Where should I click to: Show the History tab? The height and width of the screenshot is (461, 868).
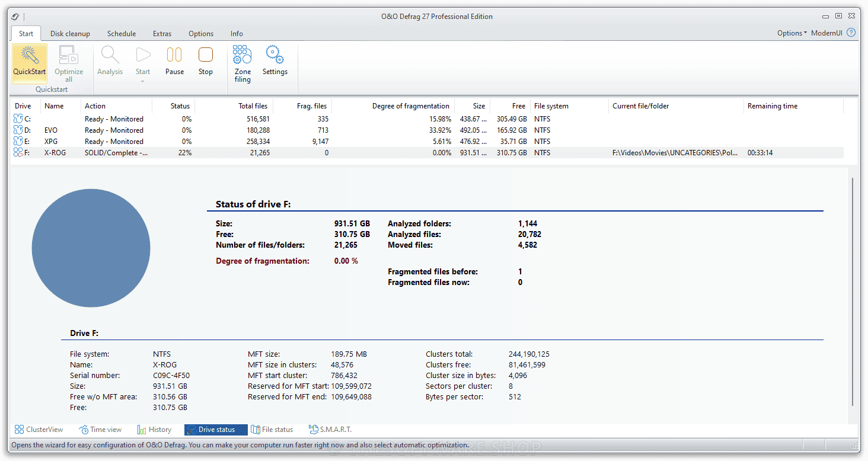coord(154,430)
